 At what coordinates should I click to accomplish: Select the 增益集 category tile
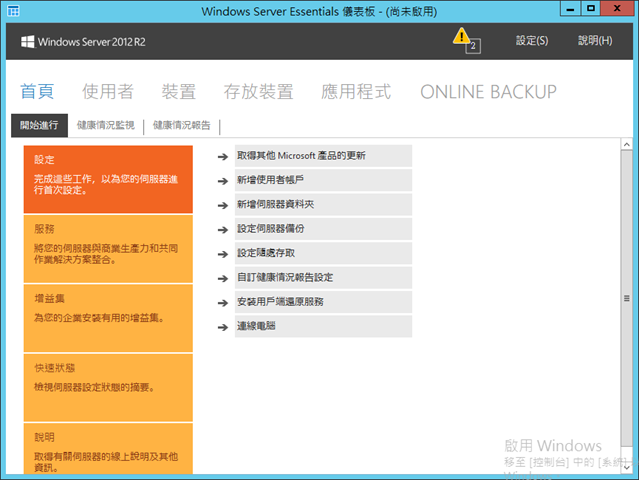[x=108, y=318]
